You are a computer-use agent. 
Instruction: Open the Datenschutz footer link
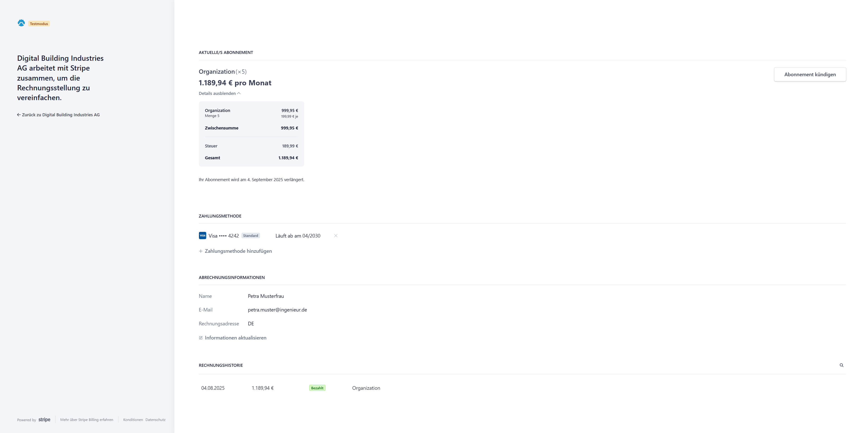click(155, 420)
